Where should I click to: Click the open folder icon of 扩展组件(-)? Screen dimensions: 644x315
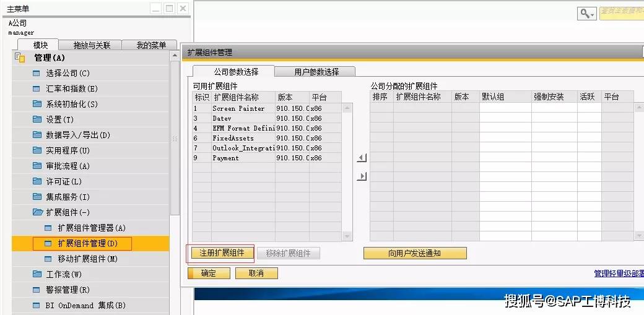tap(38, 212)
